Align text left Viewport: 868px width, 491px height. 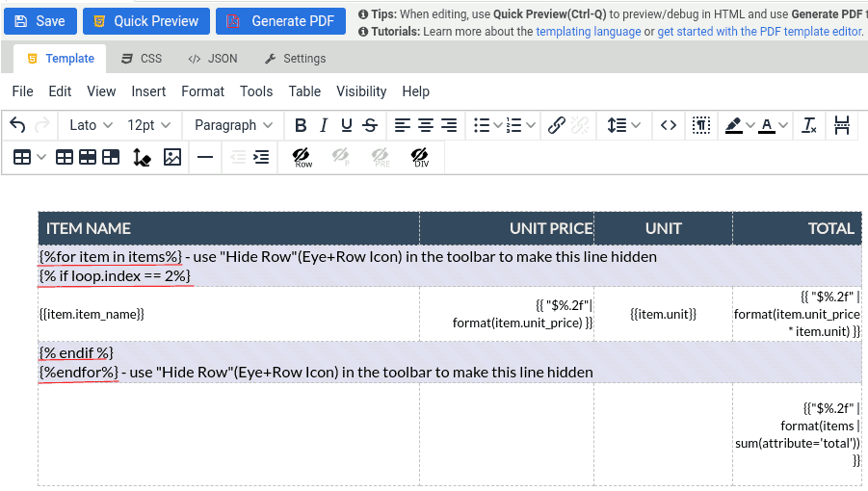[x=403, y=125]
